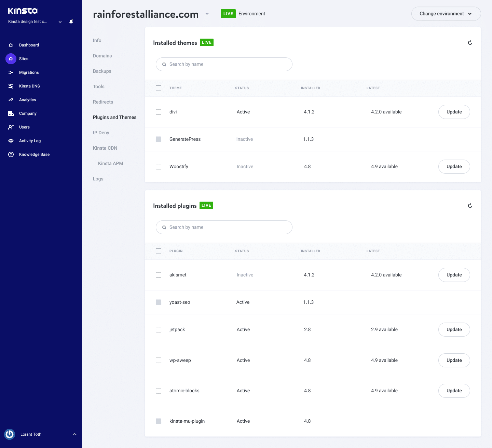492x448 pixels.
Task: Open the Kinsta CDN section
Action: 105,148
